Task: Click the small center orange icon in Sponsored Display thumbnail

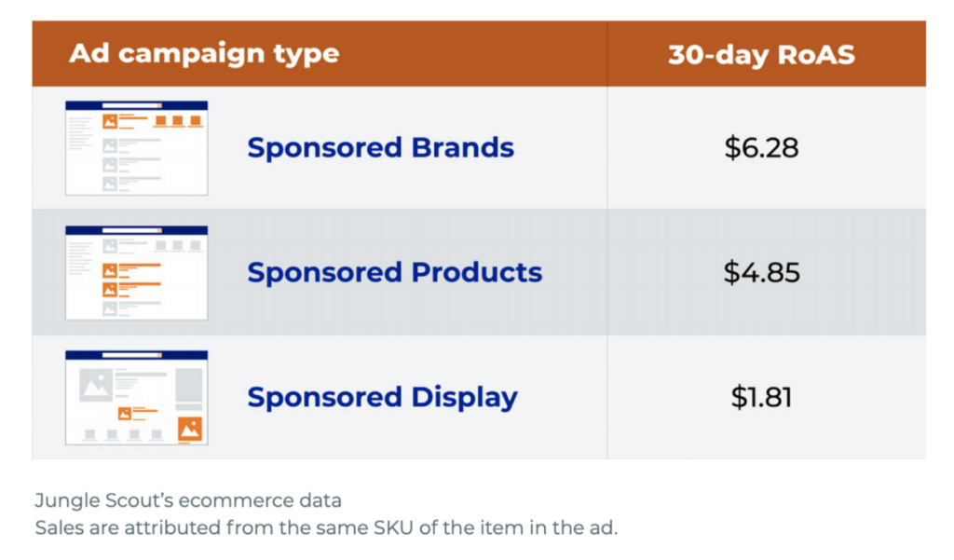Action: (124, 414)
